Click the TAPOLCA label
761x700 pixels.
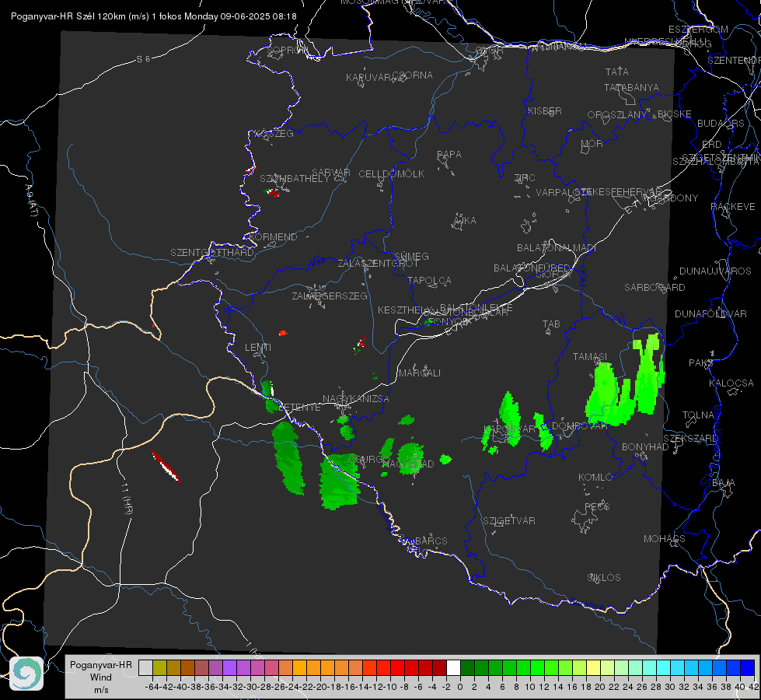coord(430,281)
